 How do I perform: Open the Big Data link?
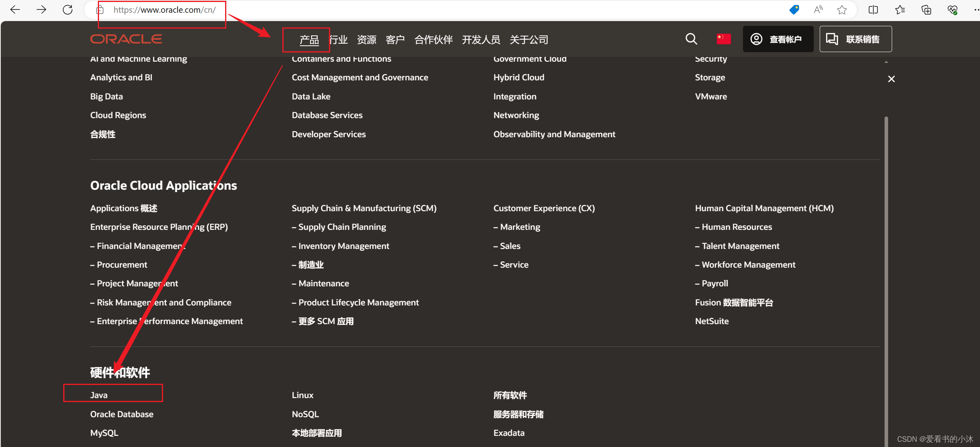pos(107,96)
